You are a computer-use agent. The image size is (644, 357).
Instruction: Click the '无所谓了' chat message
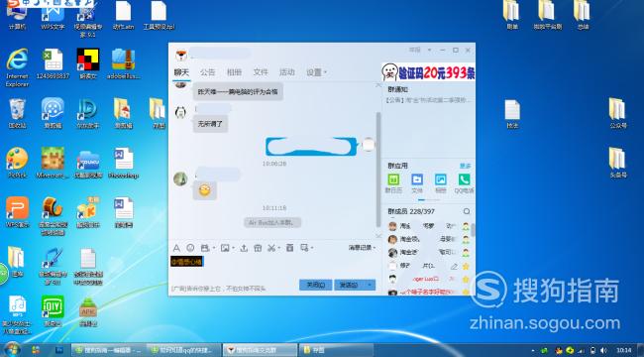pos(210,123)
